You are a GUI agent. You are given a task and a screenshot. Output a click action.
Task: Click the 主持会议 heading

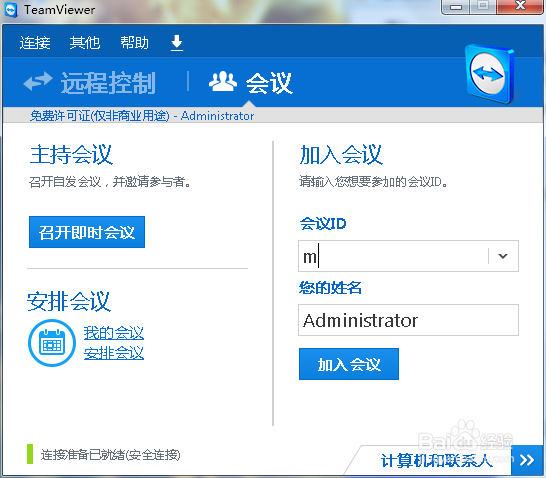click(x=71, y=154)
